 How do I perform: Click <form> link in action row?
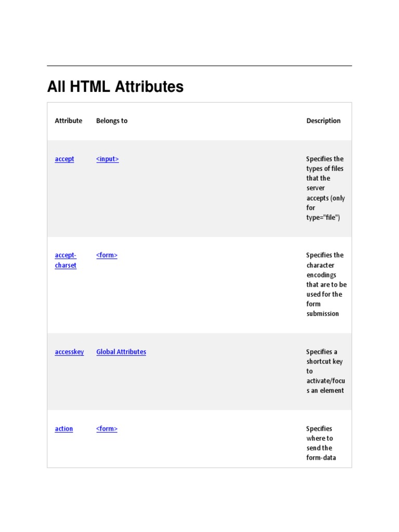point(107,429)
